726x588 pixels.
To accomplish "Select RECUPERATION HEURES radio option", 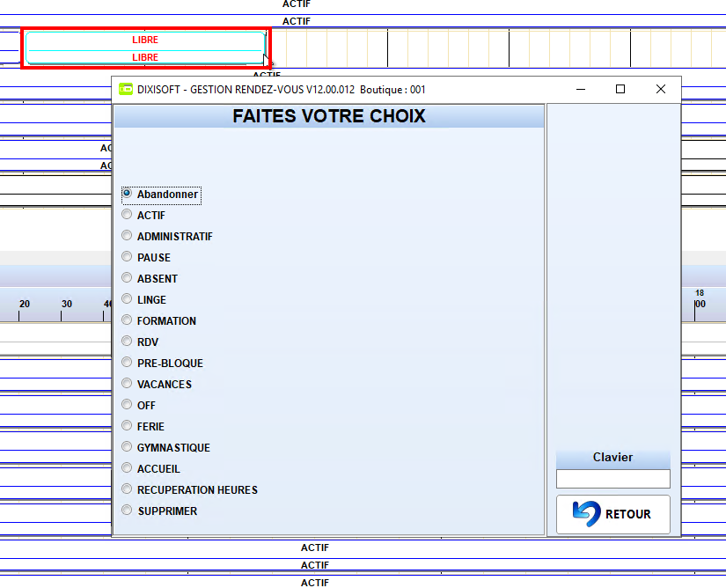I will [x=190, y=489].
